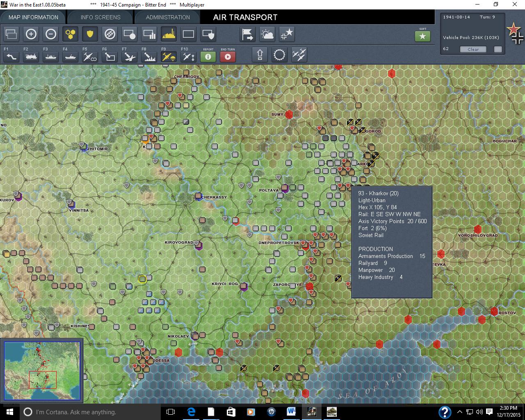Toggle the counter with circle display icon
The image size is (525, 420).
tap(130, 34)
